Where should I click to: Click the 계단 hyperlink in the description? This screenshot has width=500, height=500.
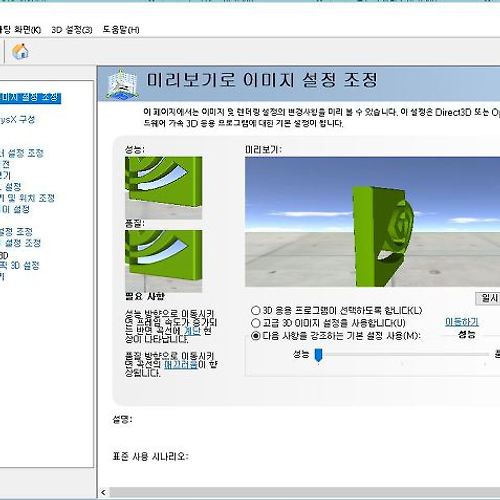pos(192,331)
